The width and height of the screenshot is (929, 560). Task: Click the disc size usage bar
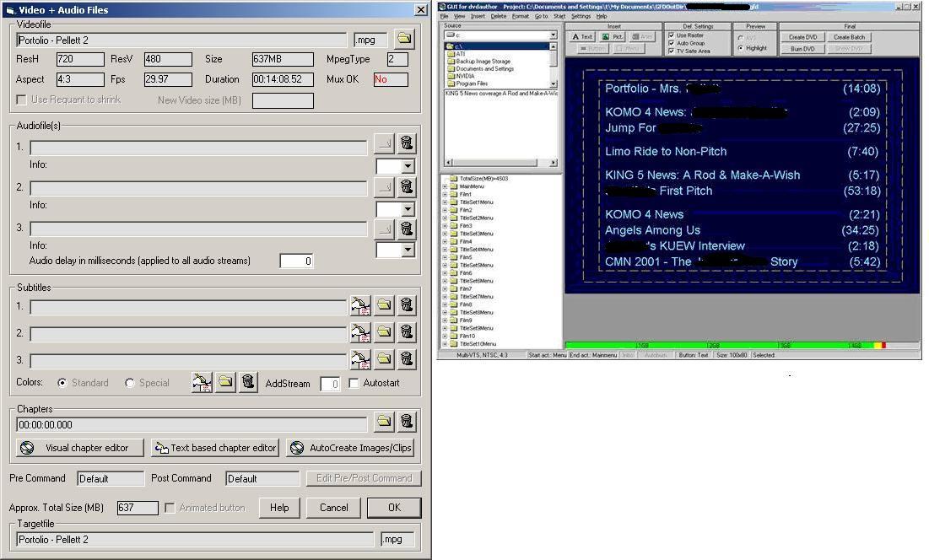(x=743, y=345)
